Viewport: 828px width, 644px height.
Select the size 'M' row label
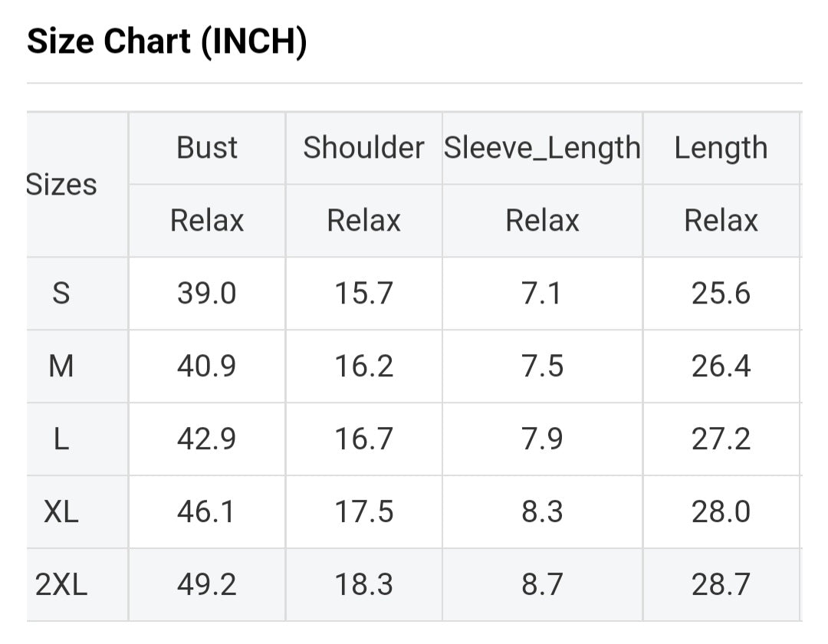tap(61, 366)
